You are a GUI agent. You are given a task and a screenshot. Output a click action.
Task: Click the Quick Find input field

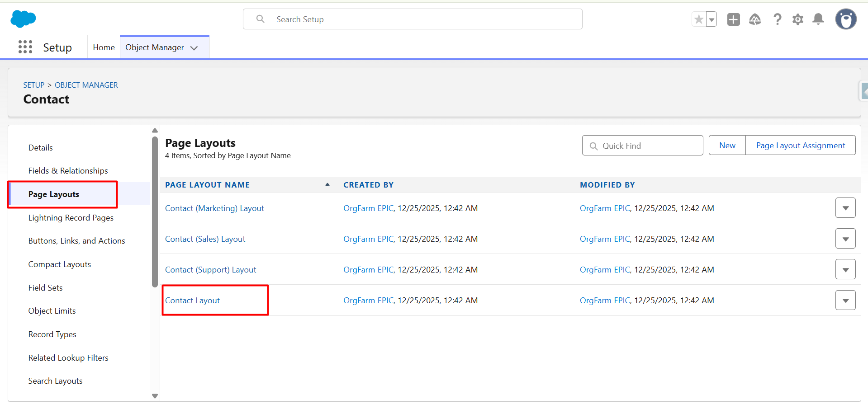point(647,146)
